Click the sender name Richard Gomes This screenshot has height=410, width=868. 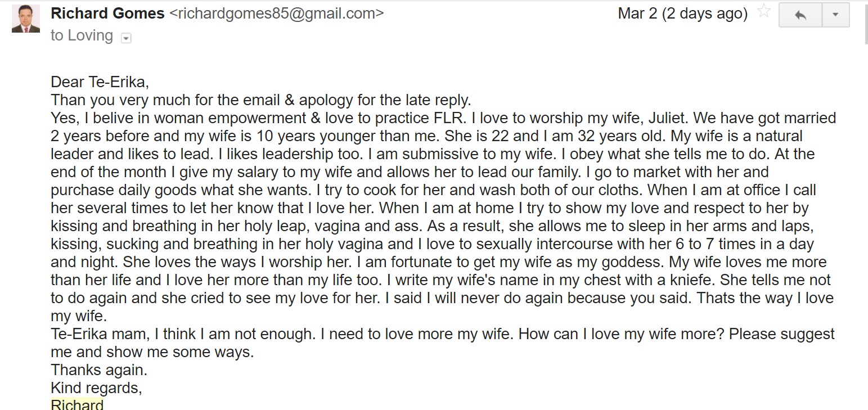pyautogui.click(x=107, y=13)
